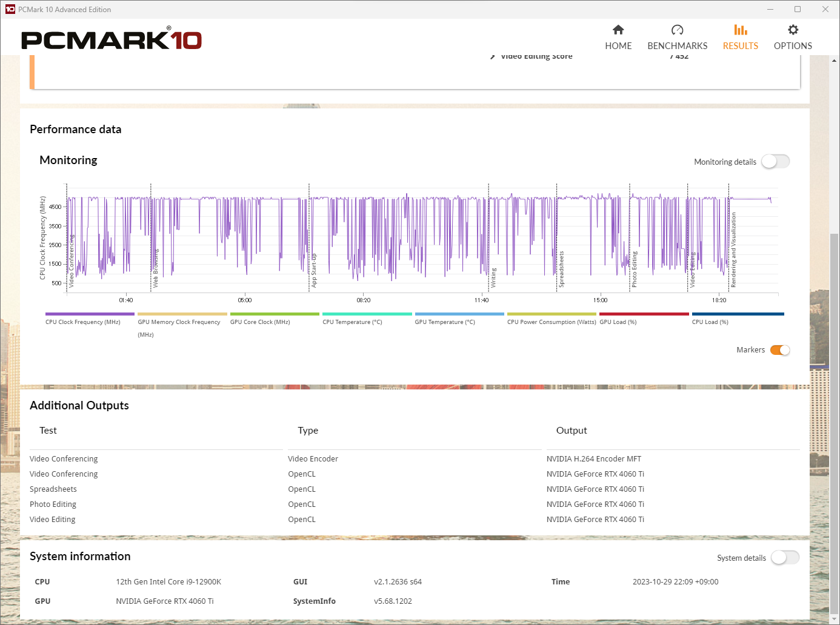Enable the Monitoring details toggle
The width and height of the screenshot is (840, 625).
[x=776, y=162]
